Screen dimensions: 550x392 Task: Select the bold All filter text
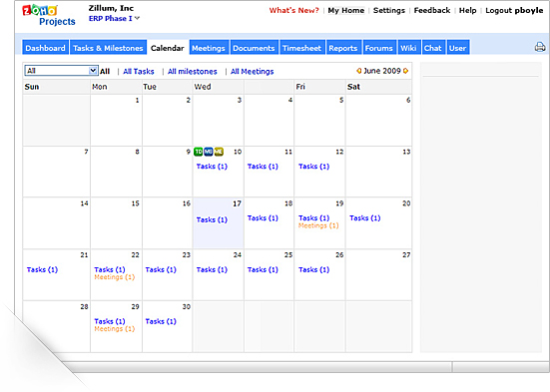pos(105,71)
